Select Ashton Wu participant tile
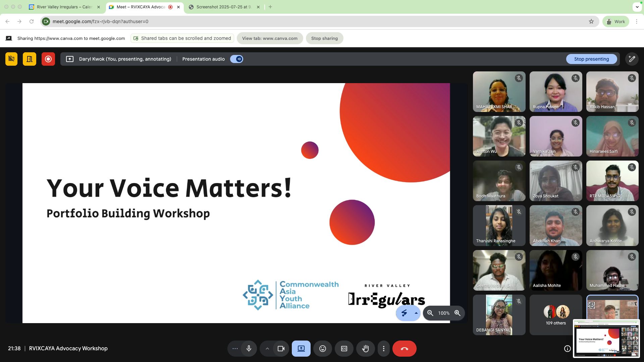This screenshot has width=644, height=362. point(499,136)
